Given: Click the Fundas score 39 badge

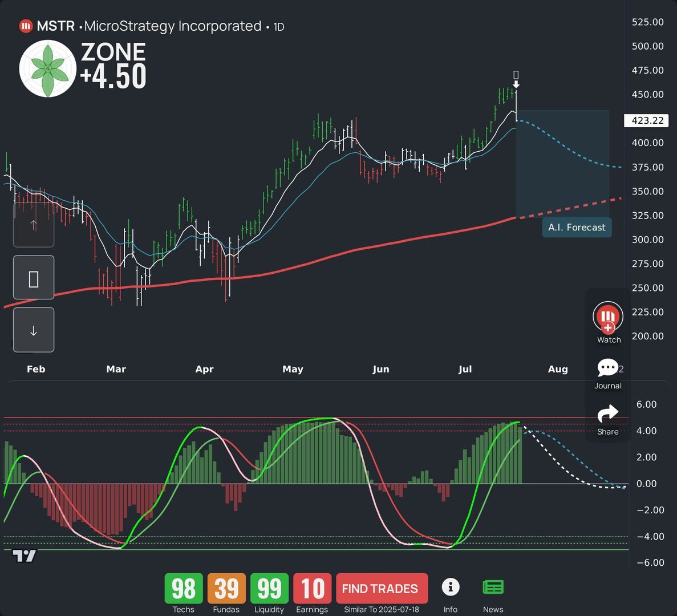Looking at the screenshot, I should pos(226,588).
